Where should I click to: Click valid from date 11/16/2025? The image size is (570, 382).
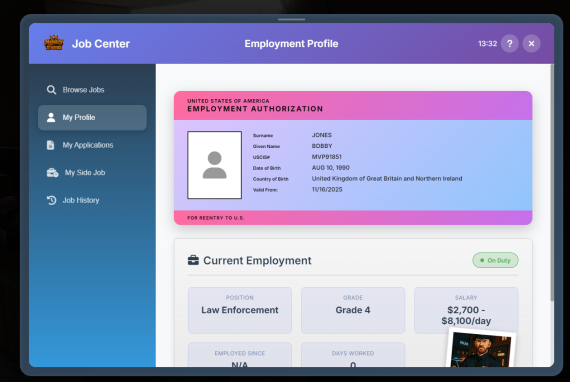(x=327, y=189)
